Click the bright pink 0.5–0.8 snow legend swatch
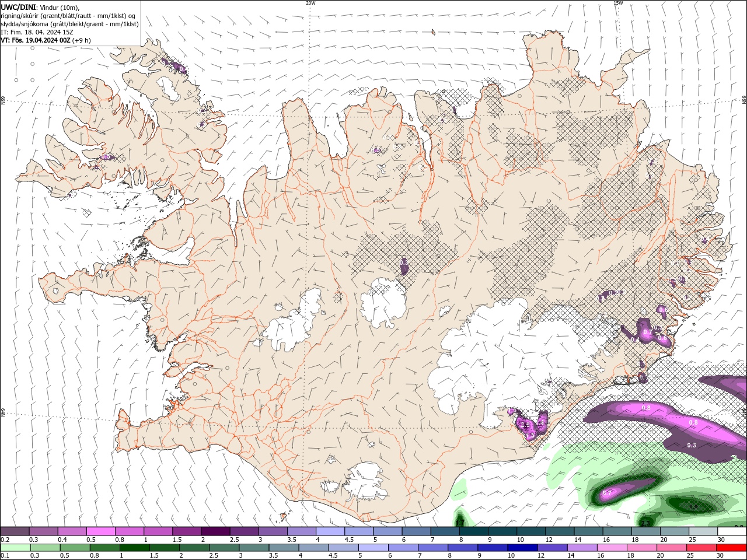The height and width of the screenshot is (560, 747). (x=100, y=531)
